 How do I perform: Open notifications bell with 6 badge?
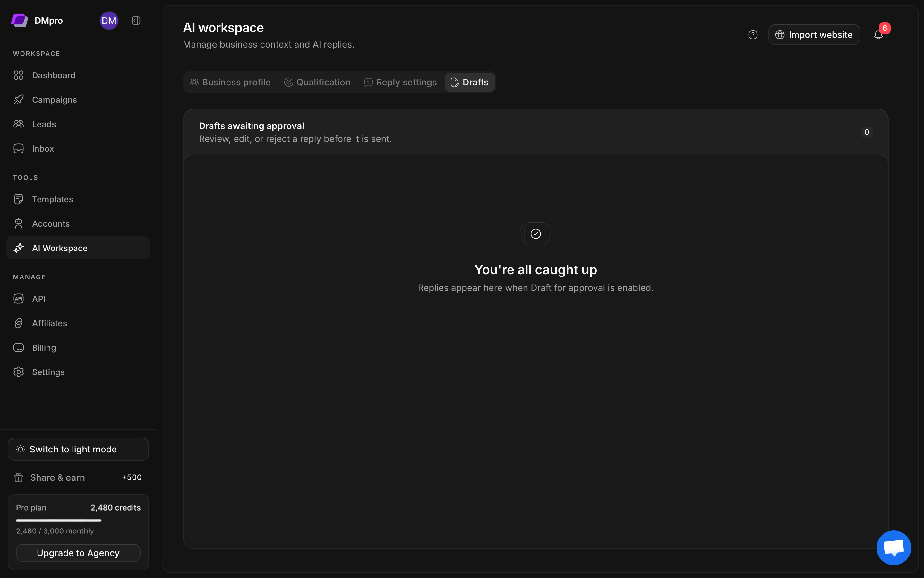click(879, 34)
